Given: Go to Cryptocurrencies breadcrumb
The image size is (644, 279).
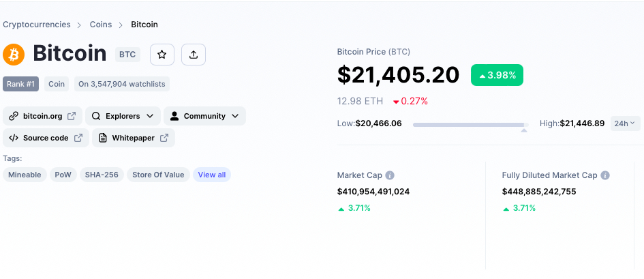Looking at the screenshot, I should [x=37, y=25].
